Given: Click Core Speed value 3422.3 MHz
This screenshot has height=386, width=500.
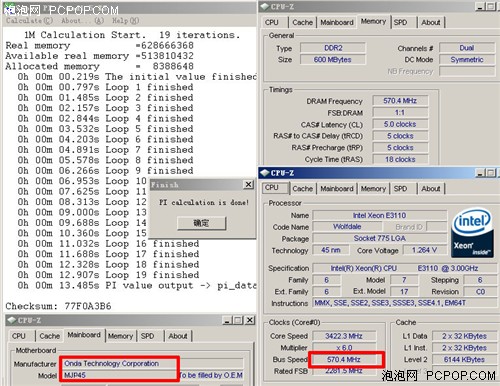Looking at the screenshot, I should [344, 336].
